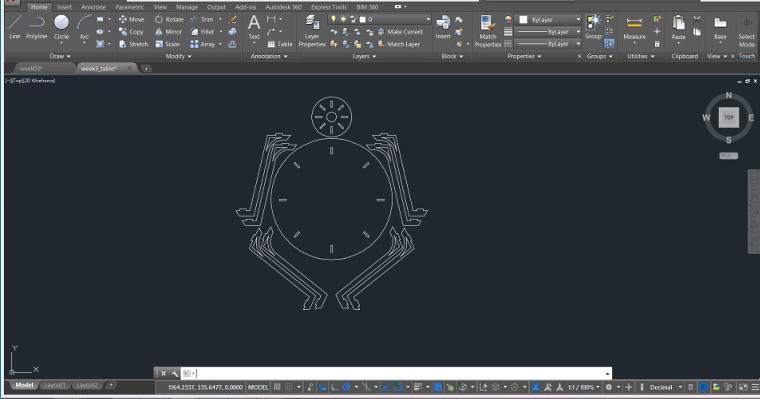Viewport: 760px width, 399px height.
Task: Toggle hardware acceleration blue circle icon
Action: click(704, 387)
